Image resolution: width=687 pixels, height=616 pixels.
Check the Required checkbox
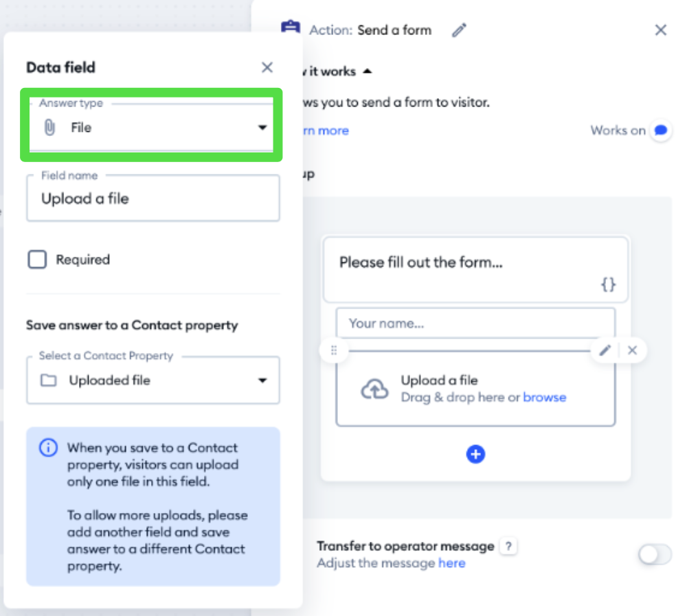tap(37, 260)
